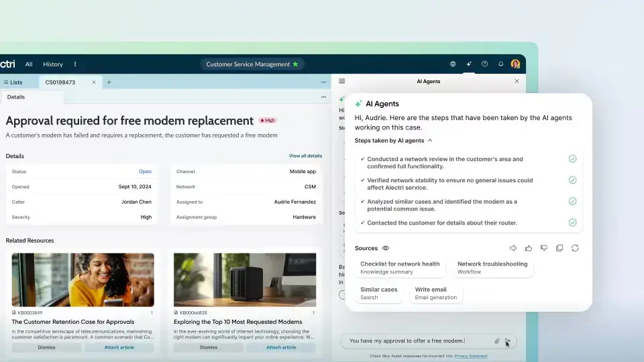Open the AI Agents panel hamburger menu

pos(341,81)
